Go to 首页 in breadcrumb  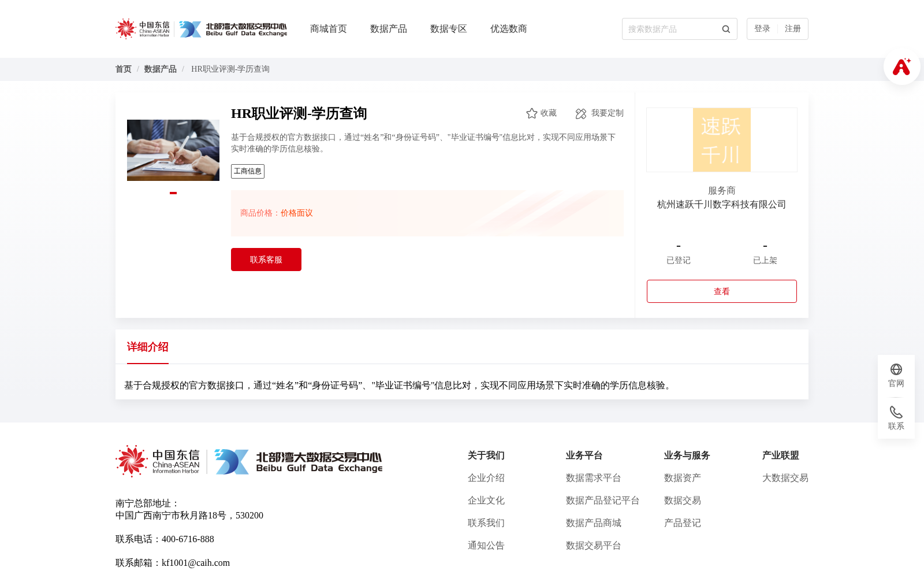click(x=124, y=69)
